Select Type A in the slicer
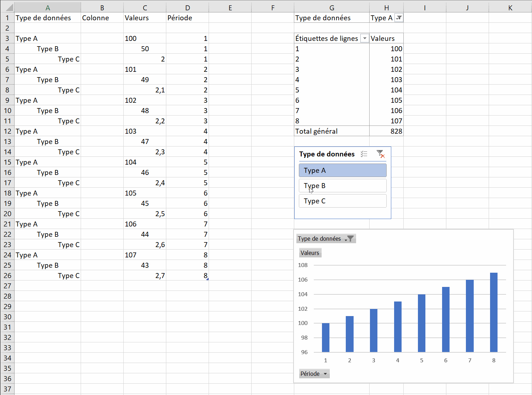The height and width of the screenshot is (395, 532). coord(343,170)
